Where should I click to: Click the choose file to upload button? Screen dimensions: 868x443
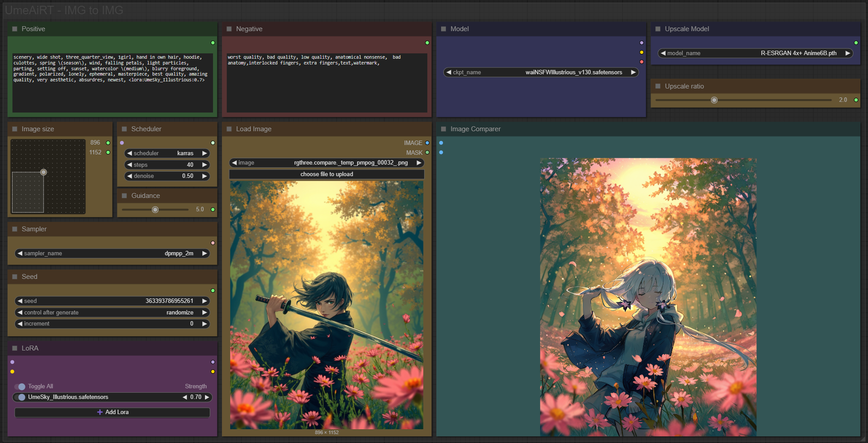327,174
